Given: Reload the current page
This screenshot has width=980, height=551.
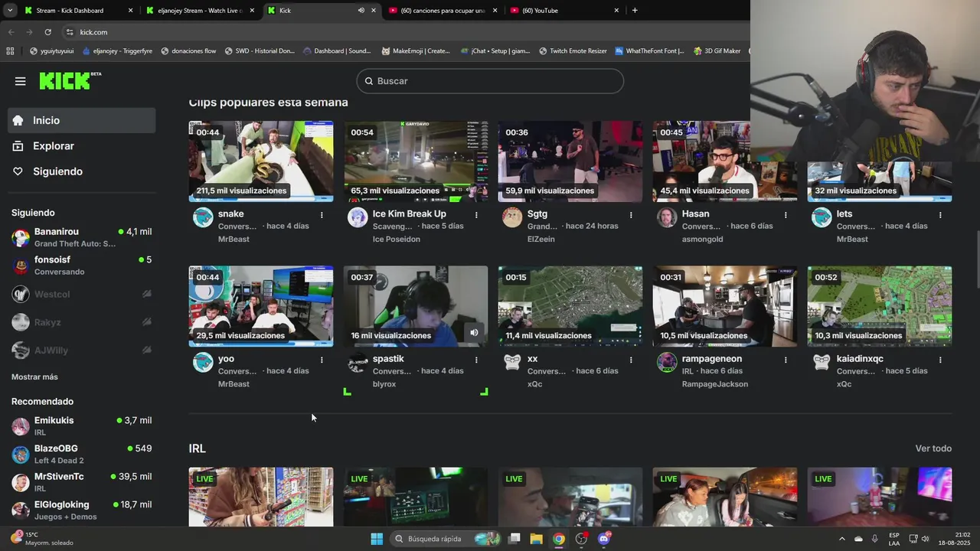Looking at the screenshot, I should [x=47, y=32].
